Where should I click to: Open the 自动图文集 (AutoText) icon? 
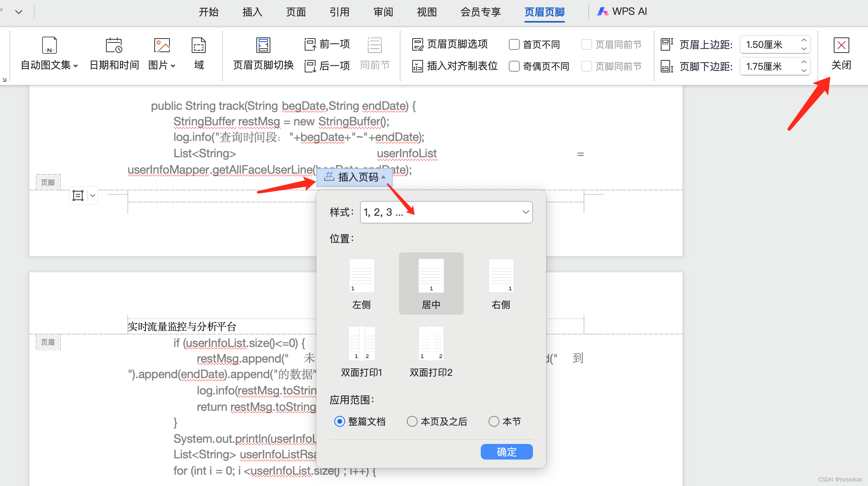pyautogui.click(x=49, y=45)
